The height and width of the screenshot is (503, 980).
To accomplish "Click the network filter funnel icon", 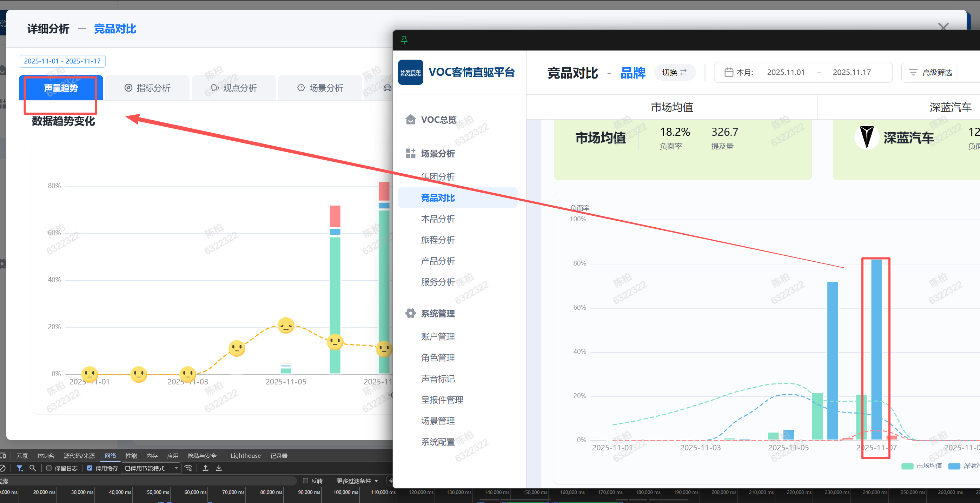I will [19, 468].
